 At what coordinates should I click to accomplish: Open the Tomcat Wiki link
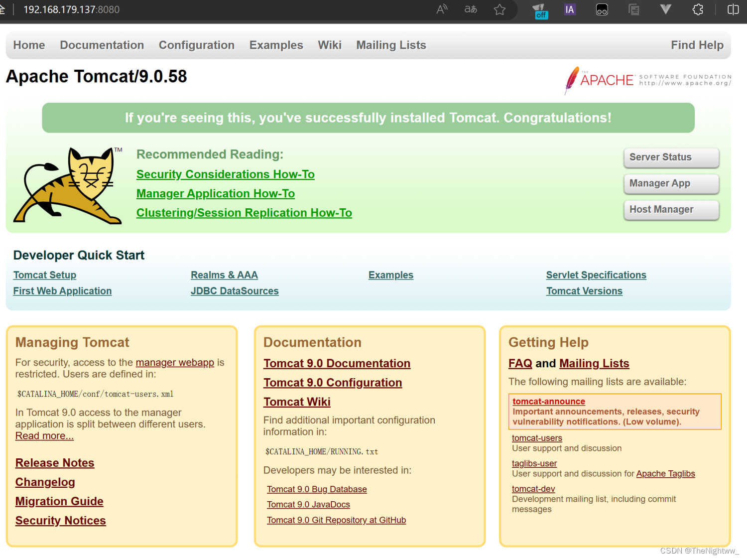[297, 402]
